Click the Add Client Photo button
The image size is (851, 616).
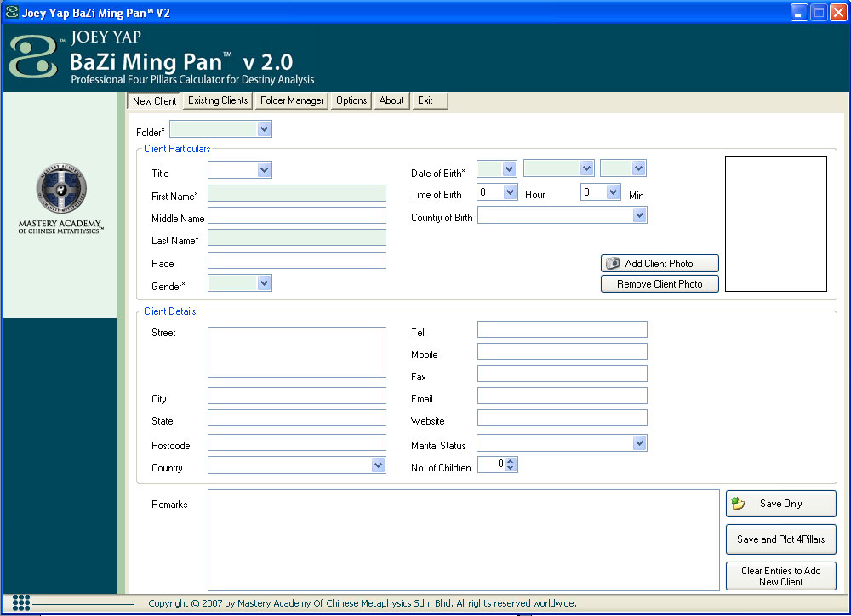[660, 263]
